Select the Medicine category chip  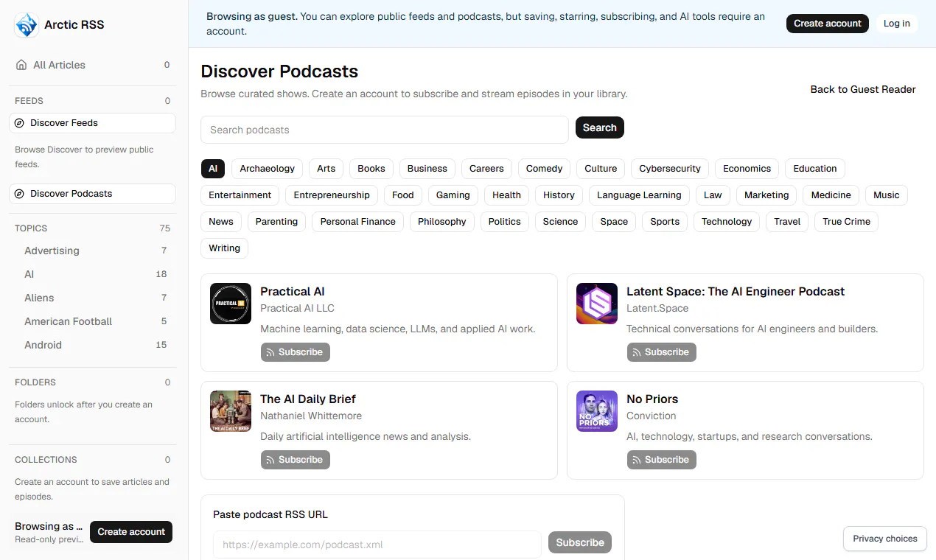pyautogui.click(x=831, y=195)
